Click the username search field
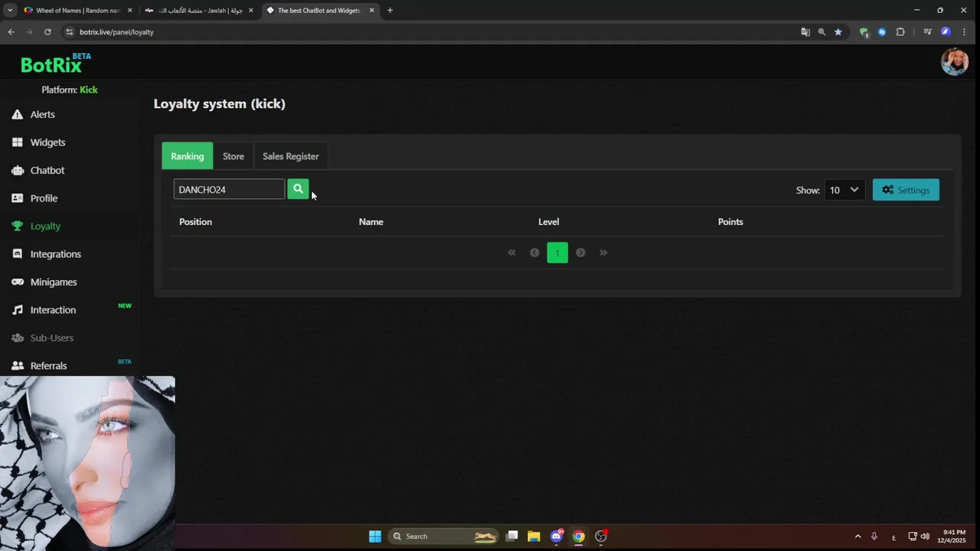This screenshot has width=980, height=551. click(x=229, y=189)
